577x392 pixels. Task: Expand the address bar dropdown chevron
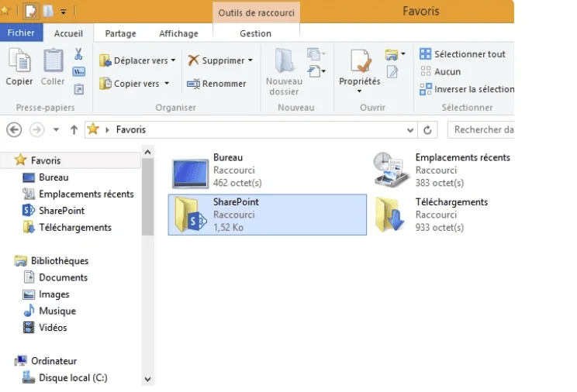[x=410, y=130]
